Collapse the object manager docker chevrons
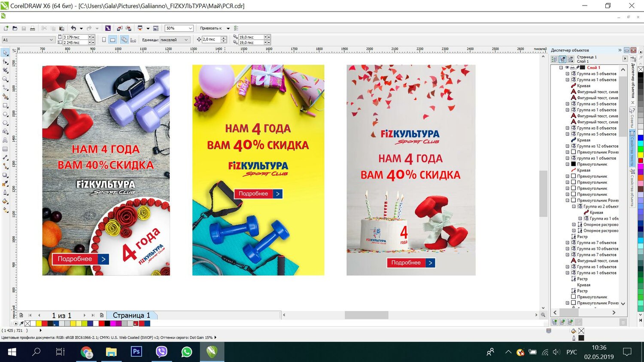Viewport: 644px width, 362px height. coord(620,50)
